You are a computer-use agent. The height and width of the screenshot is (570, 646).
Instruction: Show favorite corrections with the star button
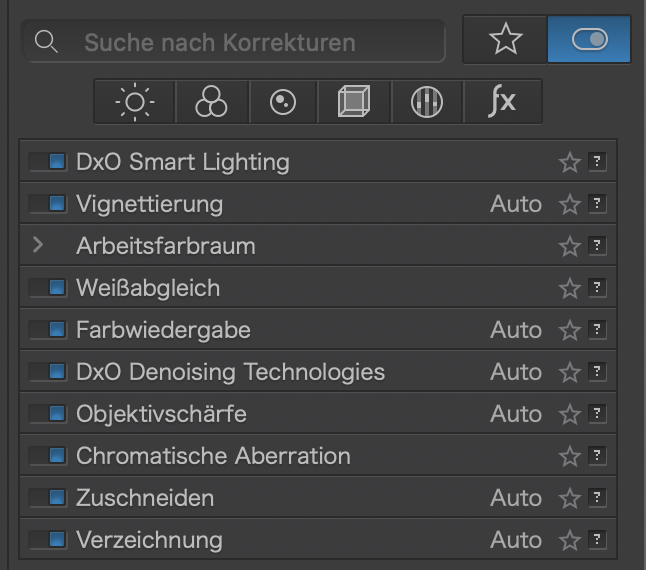pos(505,40)
